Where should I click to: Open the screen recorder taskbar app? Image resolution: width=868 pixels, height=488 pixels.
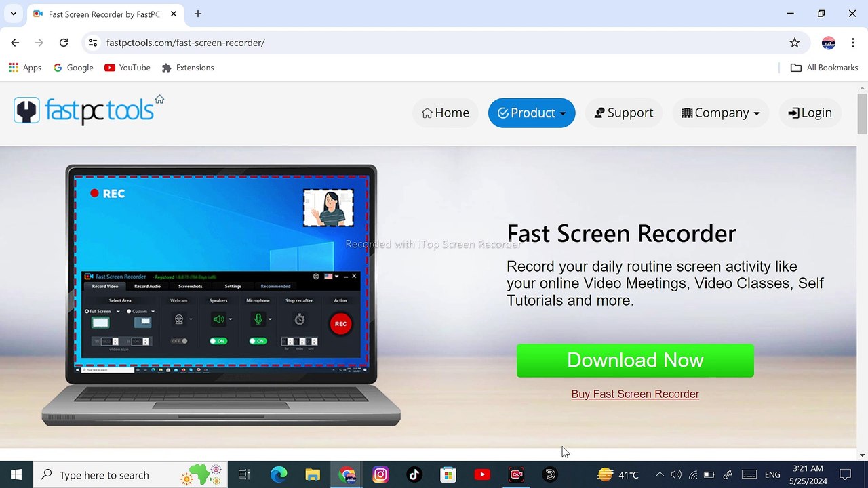coord(516,474)
